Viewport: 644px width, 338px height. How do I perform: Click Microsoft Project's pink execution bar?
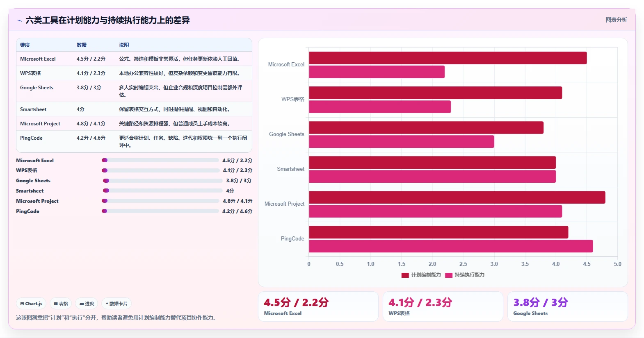(x=435, y=211)
